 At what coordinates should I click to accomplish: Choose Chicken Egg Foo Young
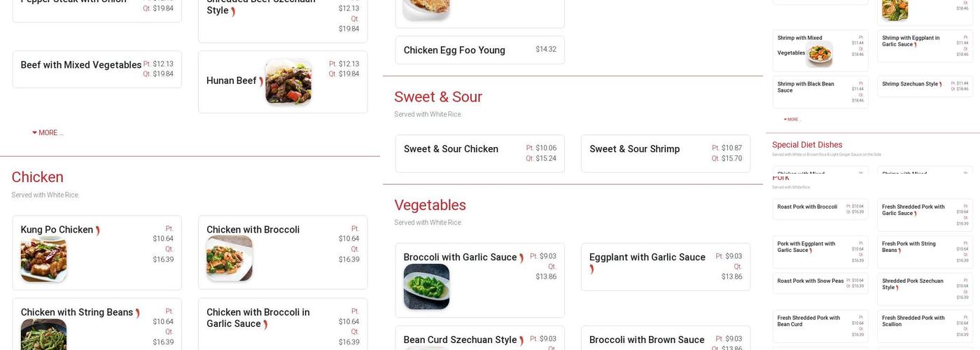click(454, 50)
